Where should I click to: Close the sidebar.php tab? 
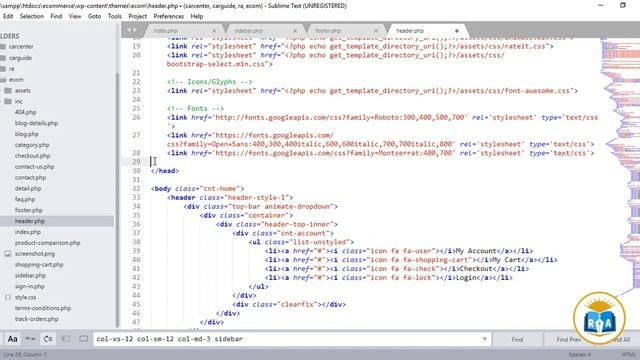coord(295,31)
